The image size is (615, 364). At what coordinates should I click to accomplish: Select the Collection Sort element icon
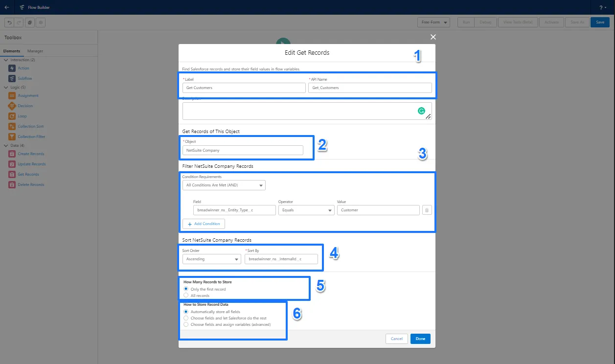click(12, 126)
